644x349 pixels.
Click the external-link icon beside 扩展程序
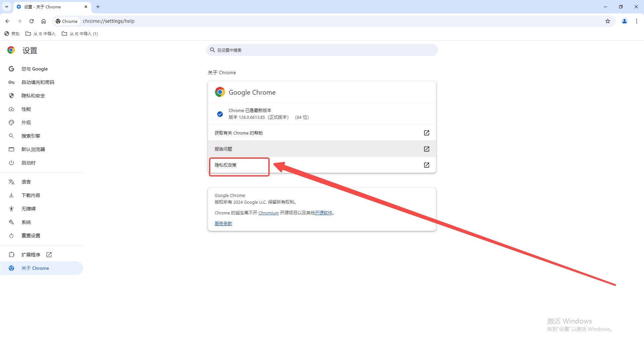[49, 255]
